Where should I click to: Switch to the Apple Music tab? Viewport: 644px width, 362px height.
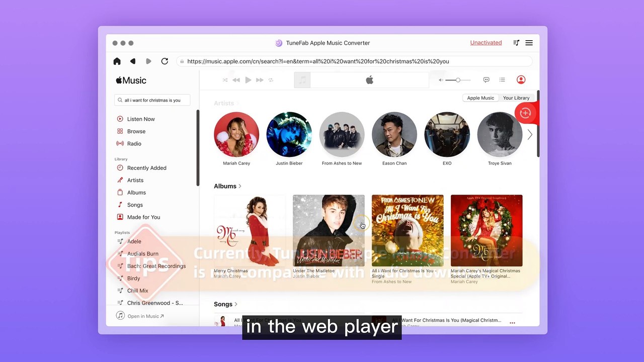[480, 98]
